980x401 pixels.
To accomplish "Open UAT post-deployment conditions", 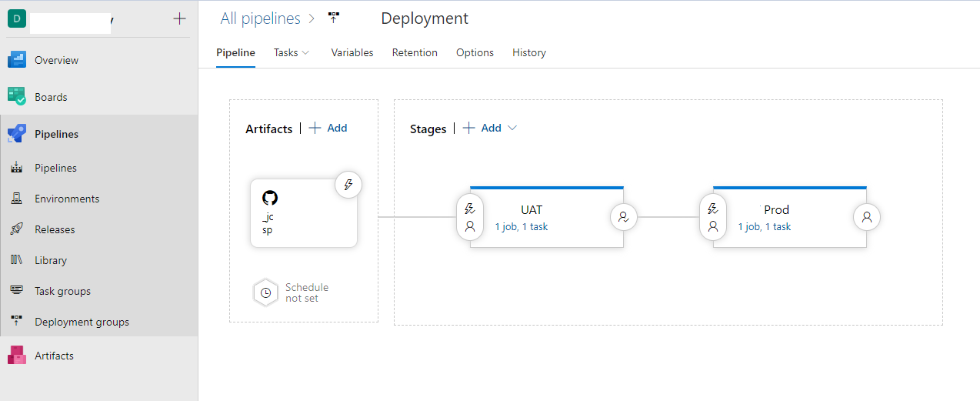I will (623, 217).
